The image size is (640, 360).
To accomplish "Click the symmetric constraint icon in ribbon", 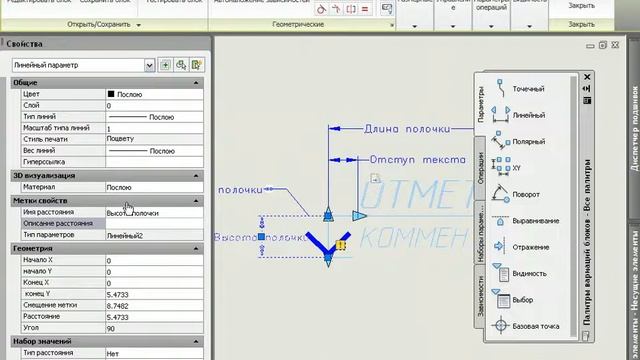I will [351, 9].
